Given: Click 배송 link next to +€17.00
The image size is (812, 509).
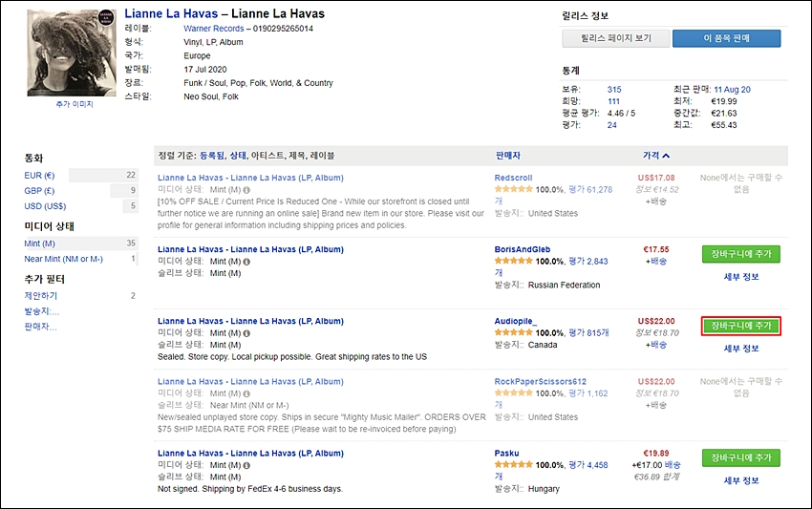Looking at the screenshot, I should click(673, 465).
